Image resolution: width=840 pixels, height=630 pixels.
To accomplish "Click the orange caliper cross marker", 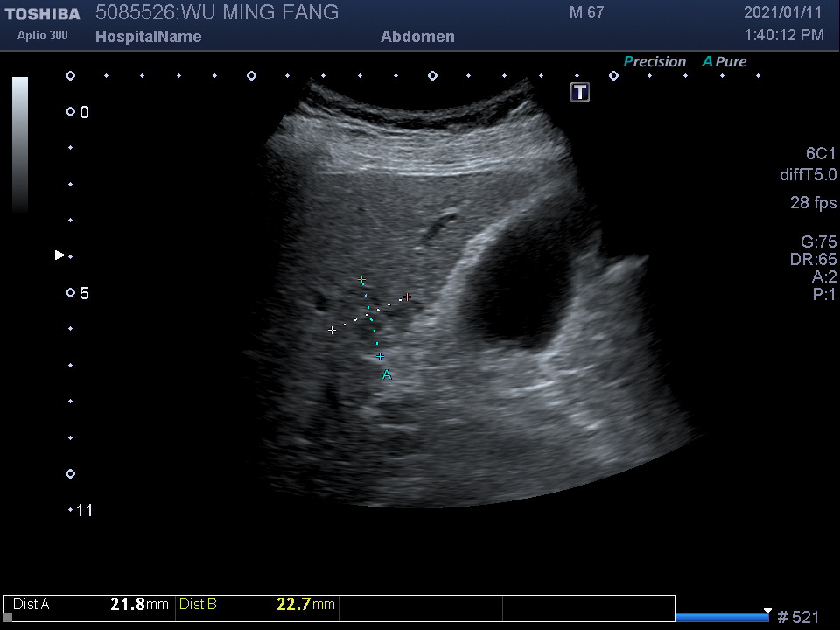I will 407,297.
